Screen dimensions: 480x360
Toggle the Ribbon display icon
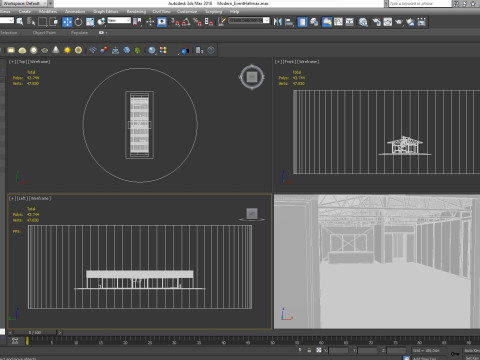327,22
